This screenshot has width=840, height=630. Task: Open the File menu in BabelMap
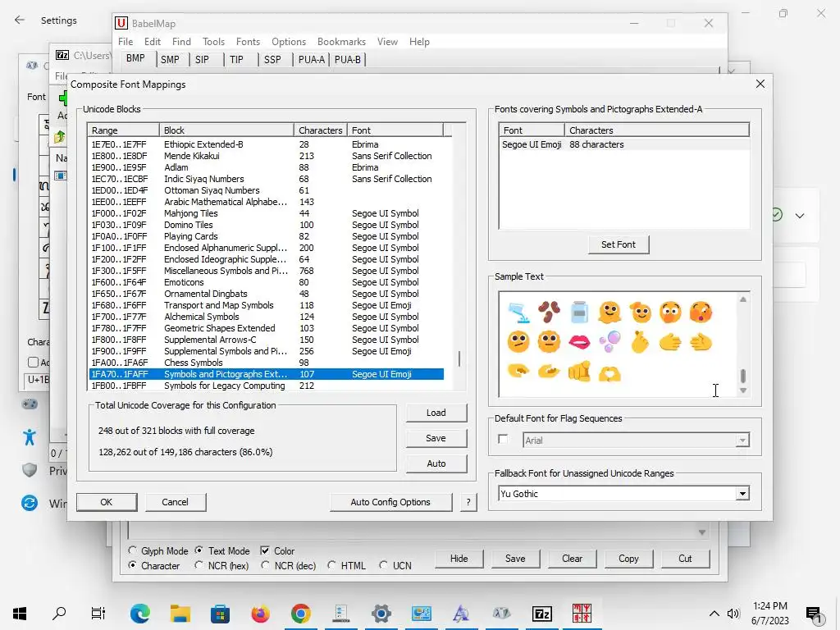[126, 42]
